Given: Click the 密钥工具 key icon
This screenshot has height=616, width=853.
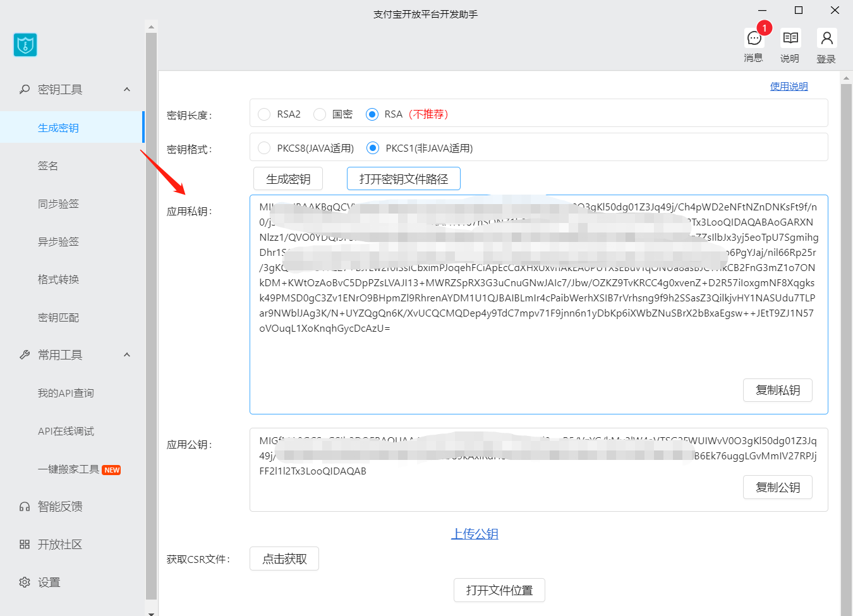Looking at the screenshot, I should (x=25, y=90).
